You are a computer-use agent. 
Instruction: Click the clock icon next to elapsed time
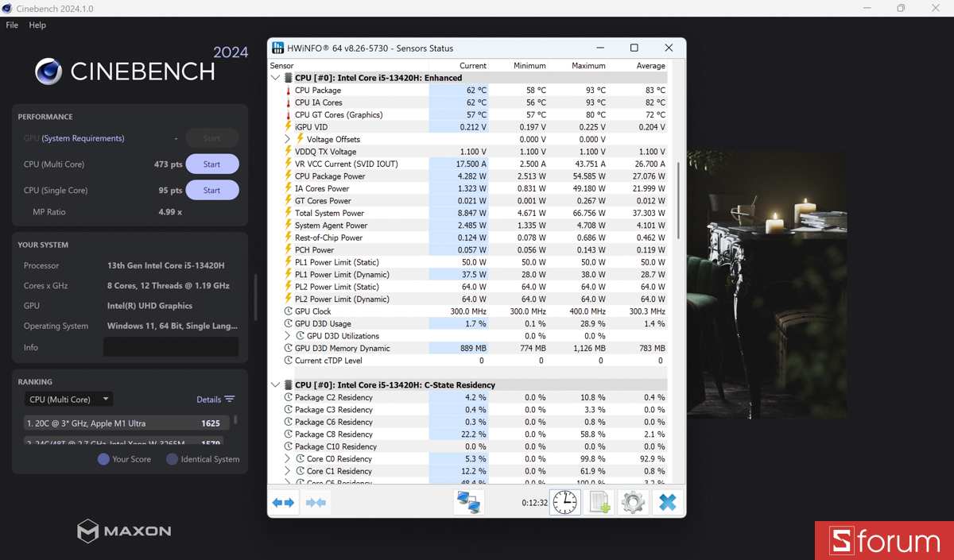(x=564, y=502)
